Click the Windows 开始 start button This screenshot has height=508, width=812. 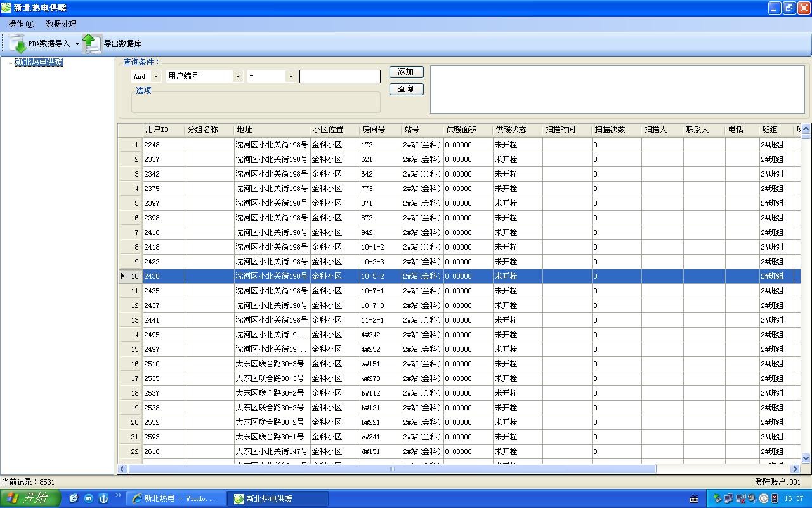pos(30,498)
